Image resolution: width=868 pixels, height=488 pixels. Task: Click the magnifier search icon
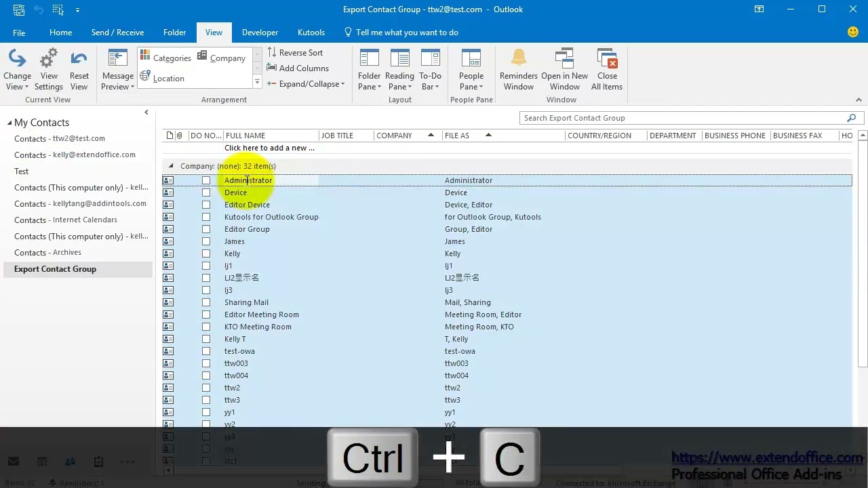pos(851,118)
